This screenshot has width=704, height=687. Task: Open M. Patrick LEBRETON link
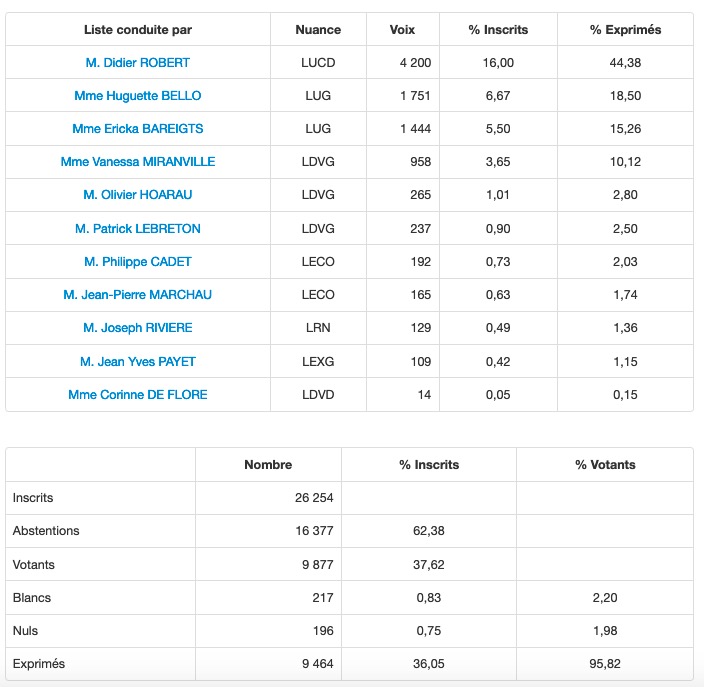[138, 229]
